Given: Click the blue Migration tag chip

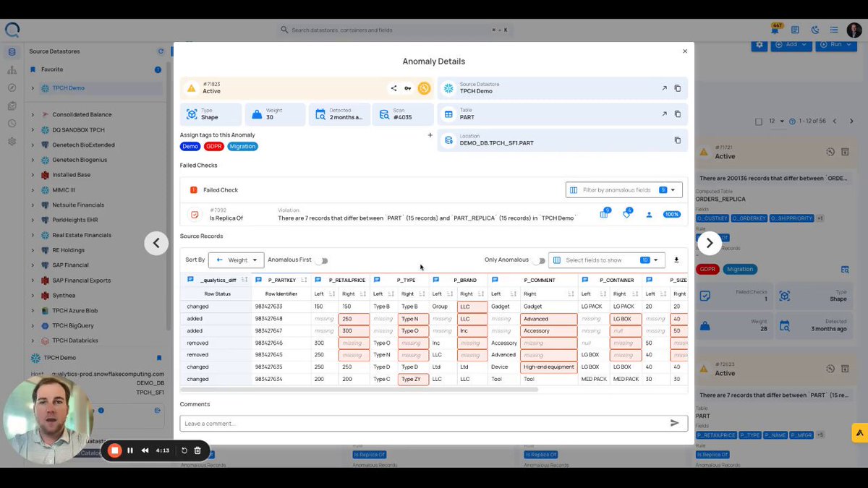Looking at the screenshot, I should point(242,146).
